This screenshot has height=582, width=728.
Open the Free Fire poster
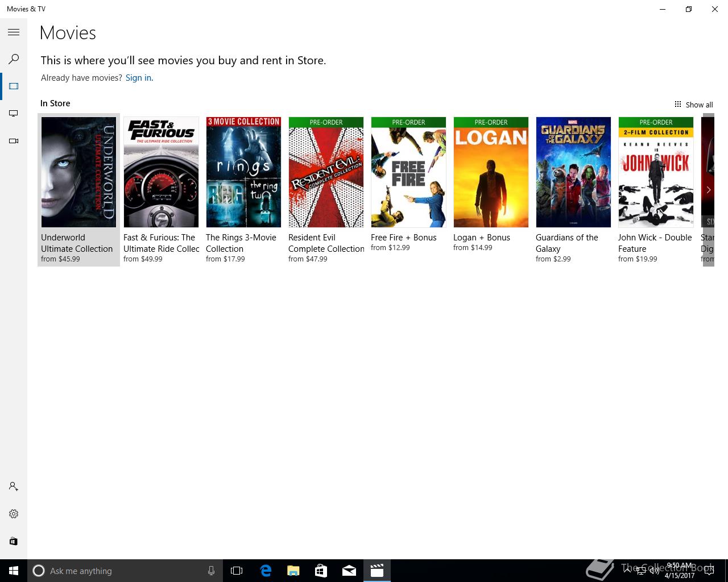point(408,172)
